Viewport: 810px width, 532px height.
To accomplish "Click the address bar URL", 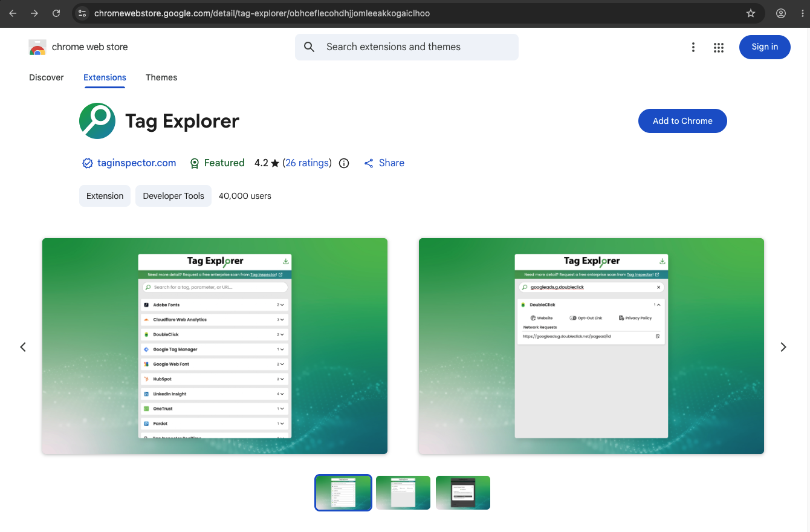I will click(262, 13).
